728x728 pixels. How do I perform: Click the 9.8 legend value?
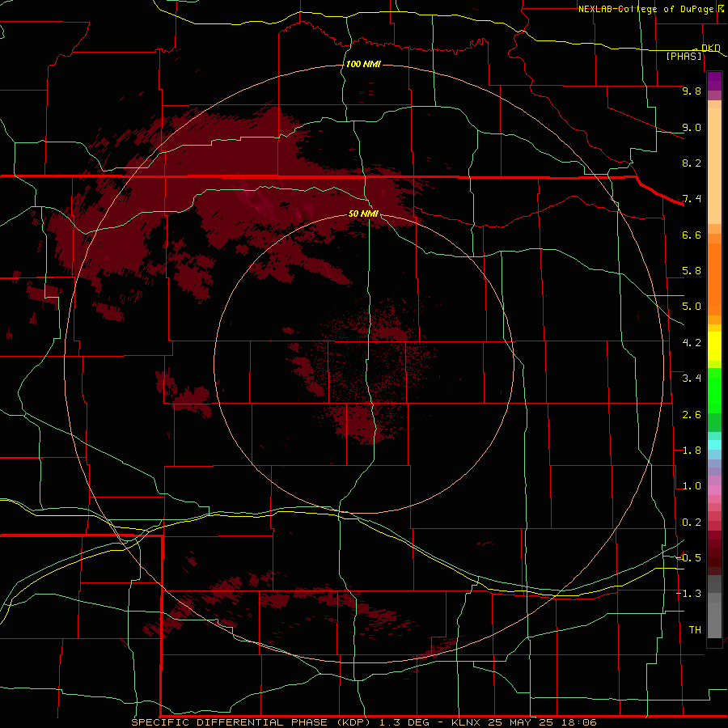(692, 91)
